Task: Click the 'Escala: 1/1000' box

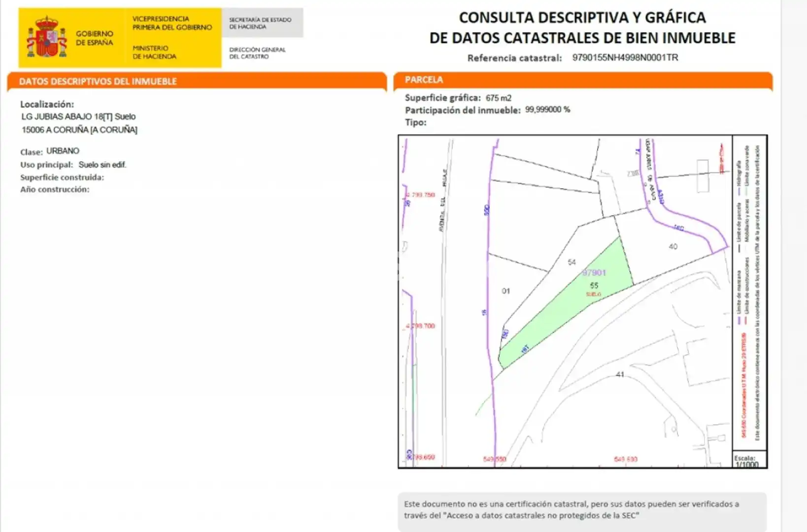Action: point(749,460)
